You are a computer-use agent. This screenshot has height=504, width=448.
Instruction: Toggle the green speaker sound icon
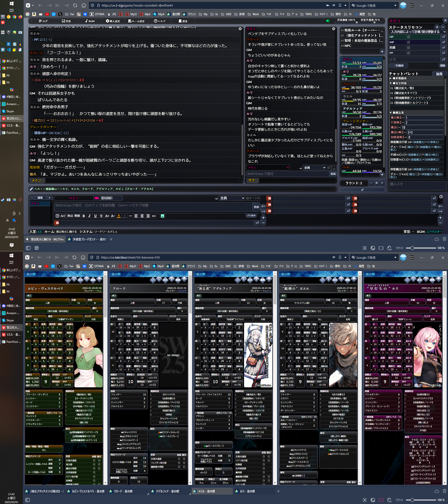point(328,21)
